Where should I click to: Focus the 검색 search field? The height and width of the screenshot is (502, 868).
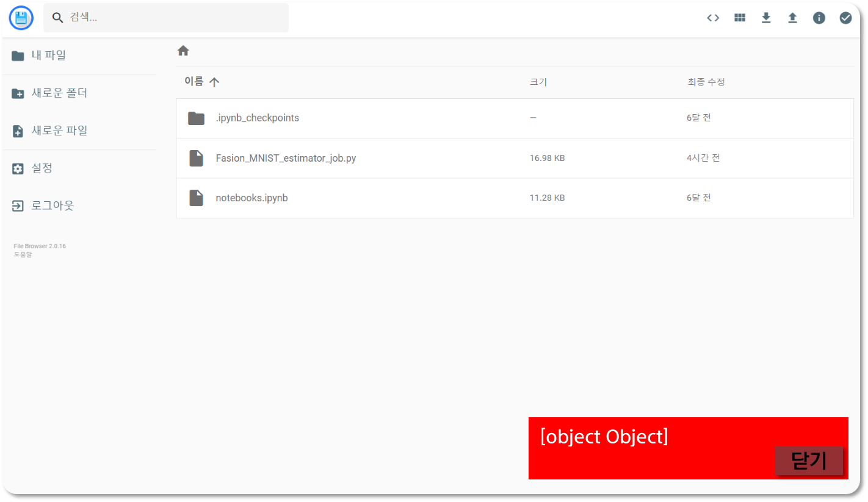pyautogui.click(x=166, y=18)
